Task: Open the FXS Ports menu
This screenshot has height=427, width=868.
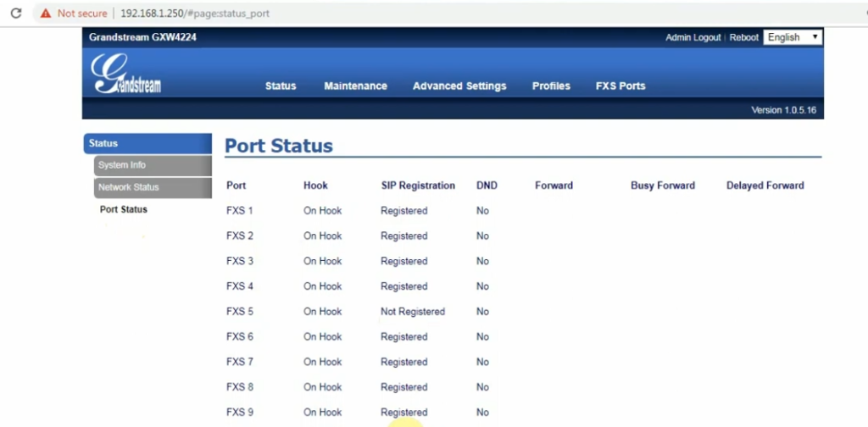Action: click(620, 86)
